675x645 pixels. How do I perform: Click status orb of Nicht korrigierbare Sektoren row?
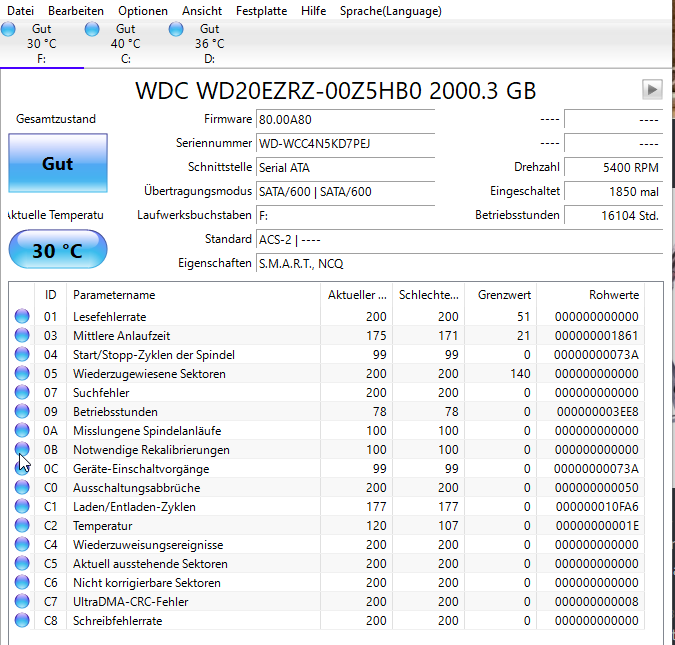22,582
